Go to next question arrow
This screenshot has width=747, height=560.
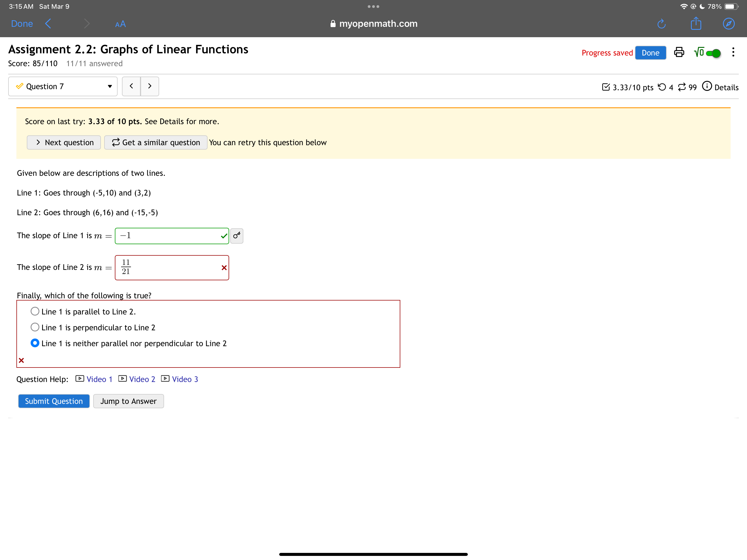point(150,86)
